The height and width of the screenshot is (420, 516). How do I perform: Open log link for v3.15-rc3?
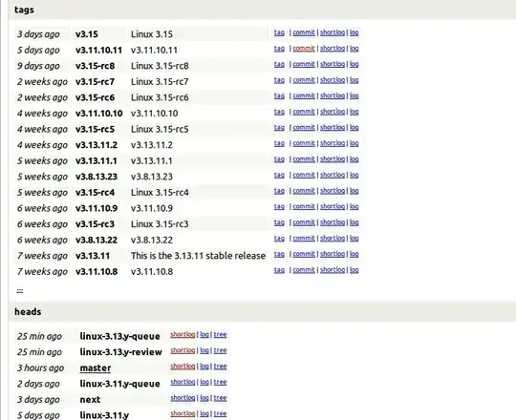tap(354, 222)
